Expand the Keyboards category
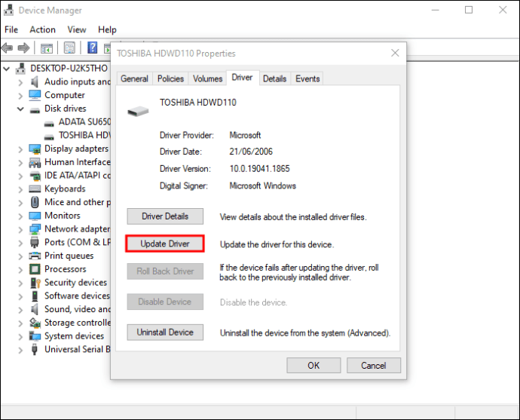This screenshot has height=420, width=520. 20,189
